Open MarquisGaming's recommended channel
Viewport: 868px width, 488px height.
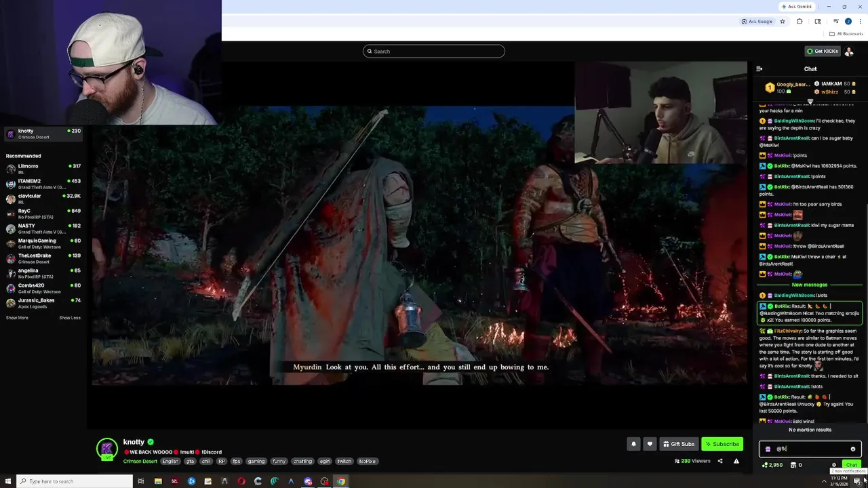coord(43,243)
